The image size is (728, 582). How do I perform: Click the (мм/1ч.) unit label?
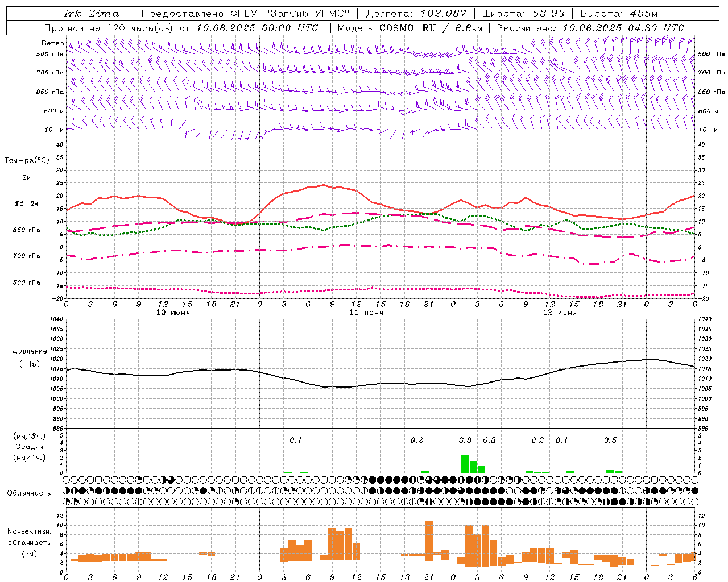(29, 458)
